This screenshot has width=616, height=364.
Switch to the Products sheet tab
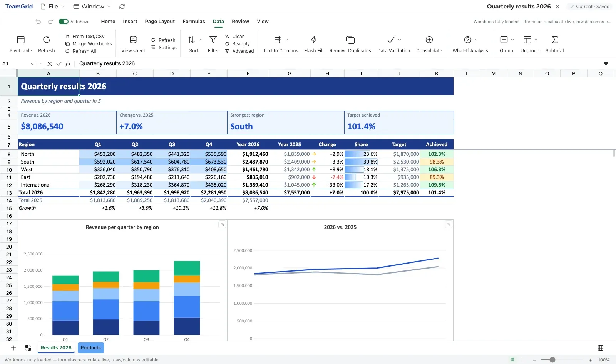(91, 348)
